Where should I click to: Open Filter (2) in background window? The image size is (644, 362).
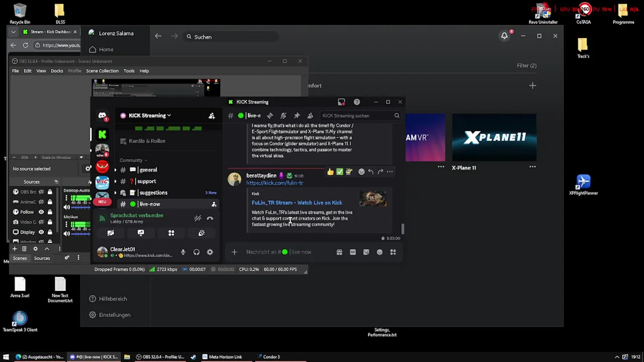(526, 65)
